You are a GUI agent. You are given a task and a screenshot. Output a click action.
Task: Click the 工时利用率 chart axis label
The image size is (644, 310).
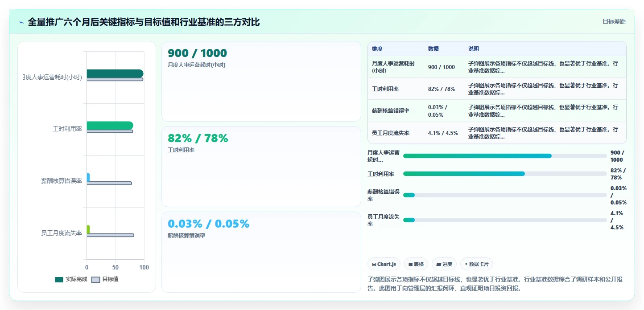(x=67, y=129)
